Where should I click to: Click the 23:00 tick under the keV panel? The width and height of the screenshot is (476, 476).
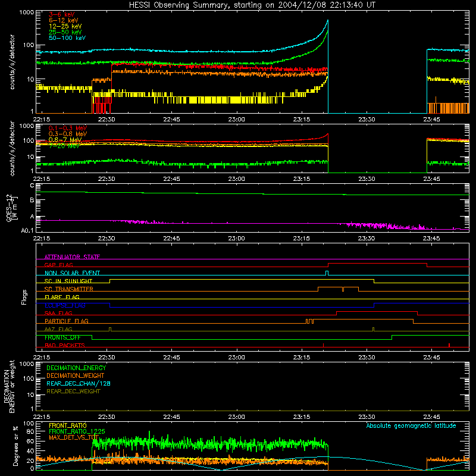coord(236,120)
